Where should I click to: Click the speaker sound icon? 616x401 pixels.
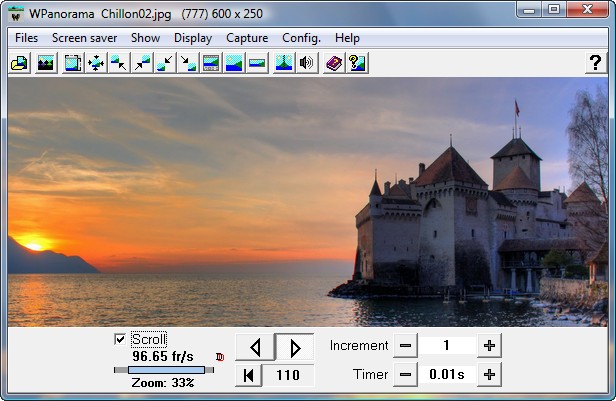pos(307,63)
